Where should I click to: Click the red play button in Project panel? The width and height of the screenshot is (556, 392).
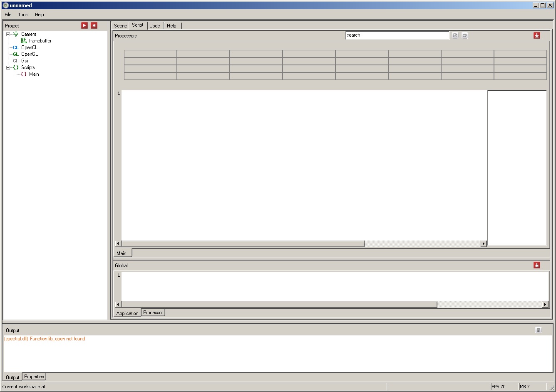(84, 25)
